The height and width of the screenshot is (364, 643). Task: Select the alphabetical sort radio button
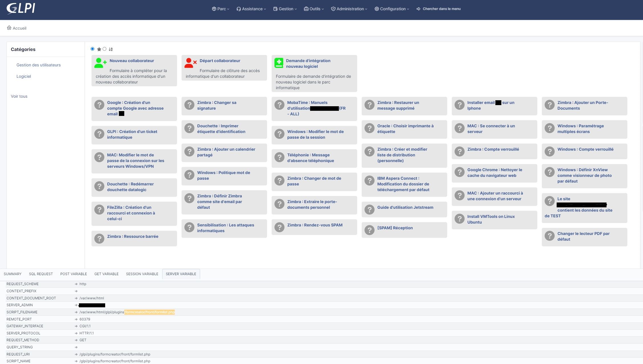click(105, 49)
